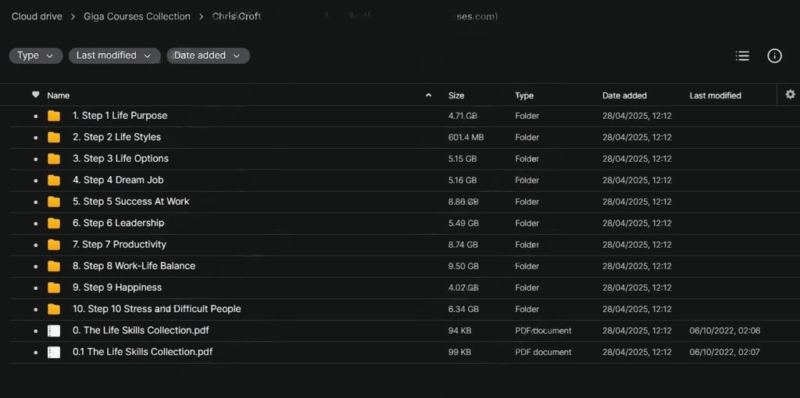Toggle favourite dot for Step 4 Dream Job
Screen dimensions: 800x398
[x=35, y=181]
